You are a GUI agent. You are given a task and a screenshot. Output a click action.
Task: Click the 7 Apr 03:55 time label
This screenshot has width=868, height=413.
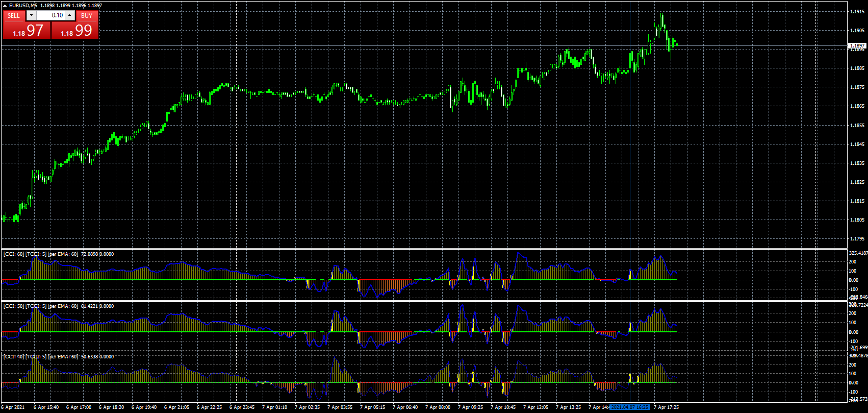[x=340, y=407]
